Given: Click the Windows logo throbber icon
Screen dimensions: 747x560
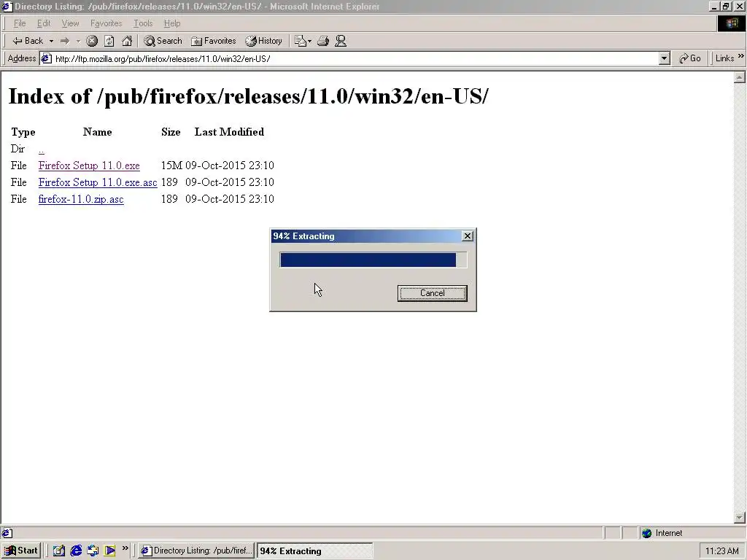Looking at the screenshot, I should [731, 23].
